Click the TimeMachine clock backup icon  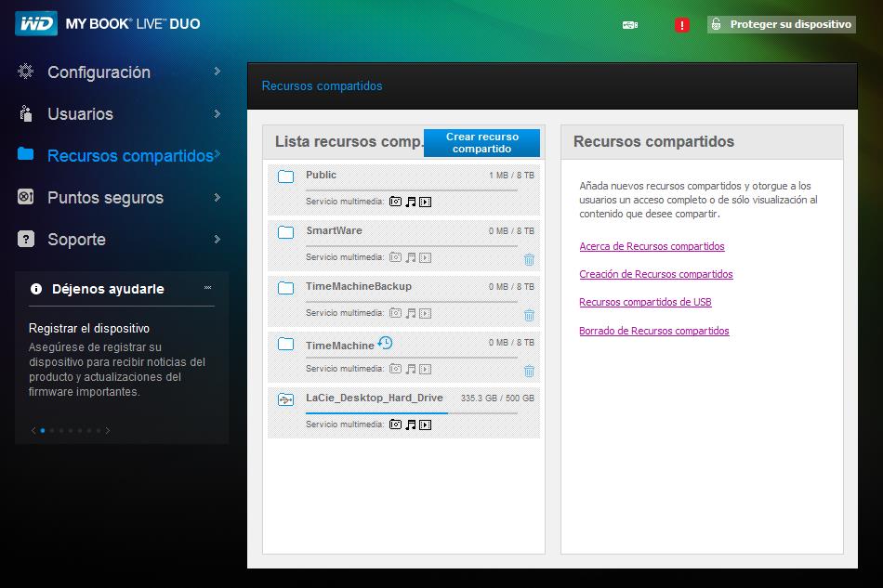[385, 344]
